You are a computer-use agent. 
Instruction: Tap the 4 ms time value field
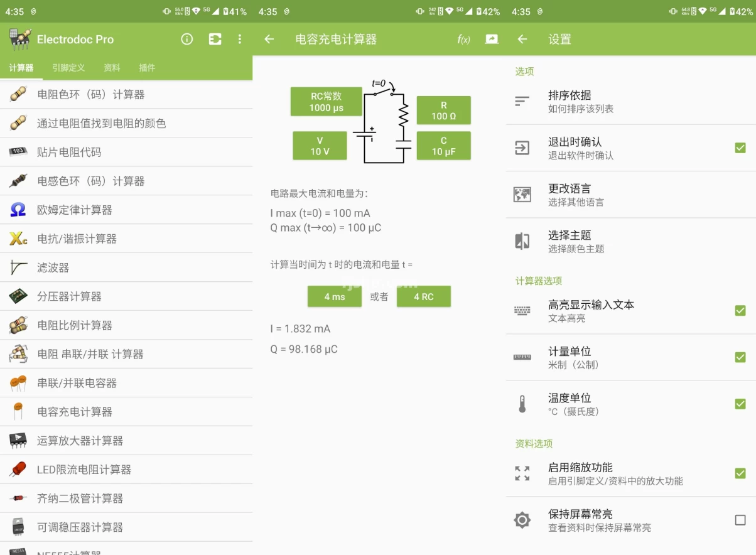coord(334,296)
